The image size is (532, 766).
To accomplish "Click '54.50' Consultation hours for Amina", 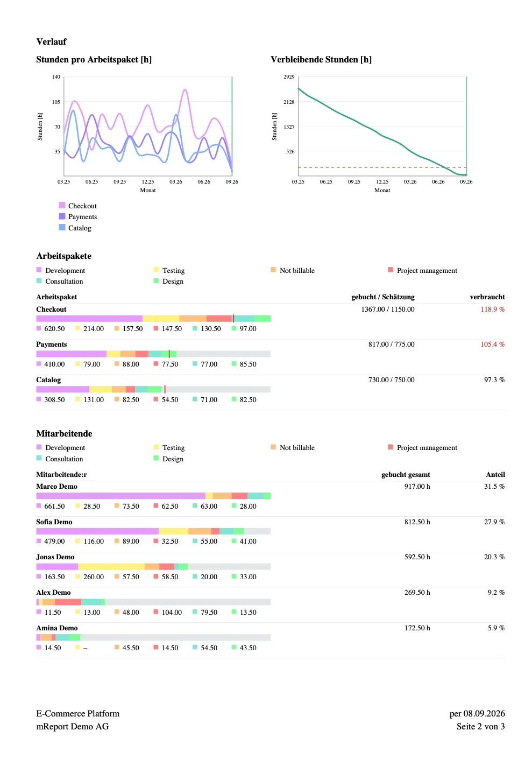I will coord(209,648).
